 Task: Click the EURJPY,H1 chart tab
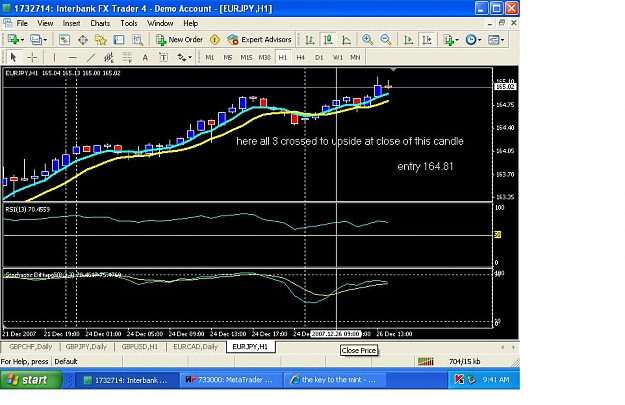pos(250,347)
